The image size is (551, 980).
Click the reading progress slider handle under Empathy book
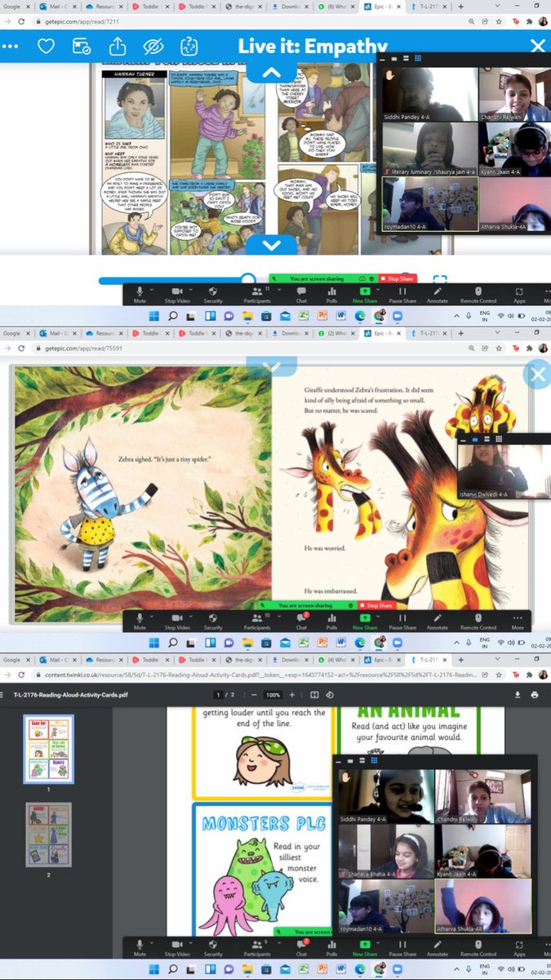point(248,280)
